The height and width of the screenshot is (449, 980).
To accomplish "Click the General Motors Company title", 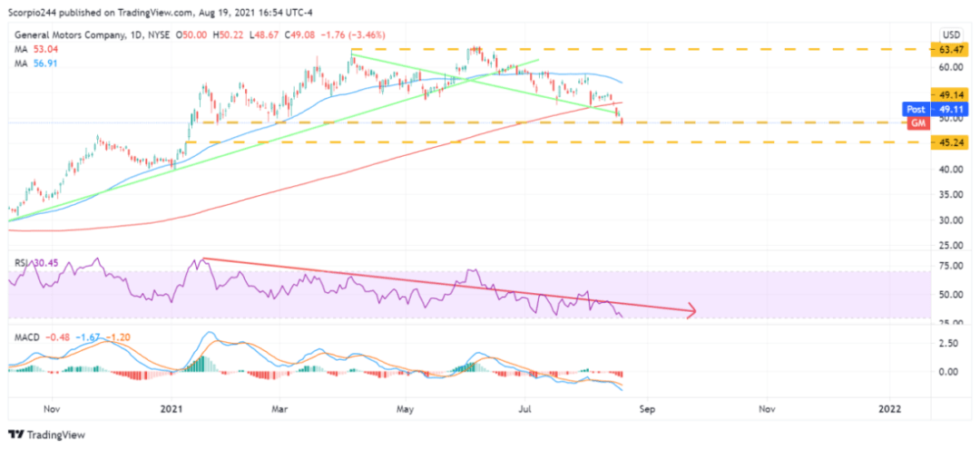I will (x=67, y=34).
